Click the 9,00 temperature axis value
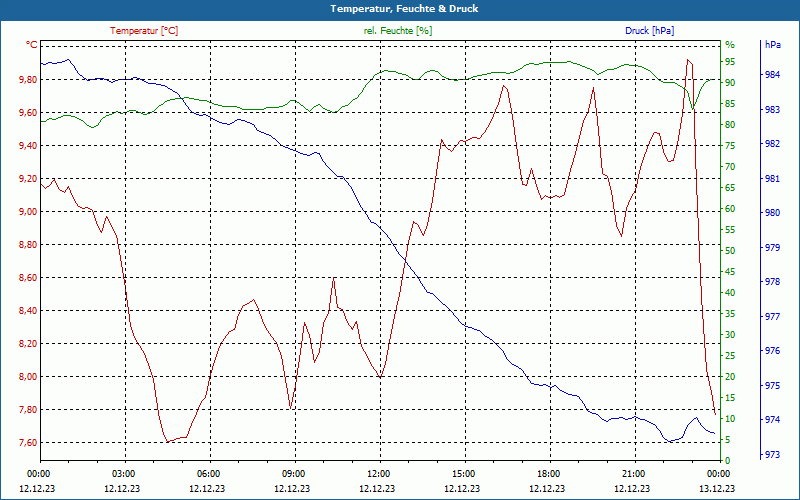This screenshot has height=500, width=800. [x=28, y=212]
